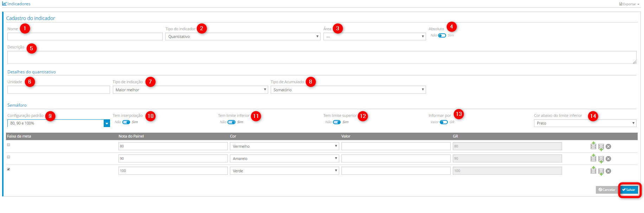Check the Faixa da meta box in row 90
The height and width of the screenshot is (213, 644).
click(x=8, y=157)
